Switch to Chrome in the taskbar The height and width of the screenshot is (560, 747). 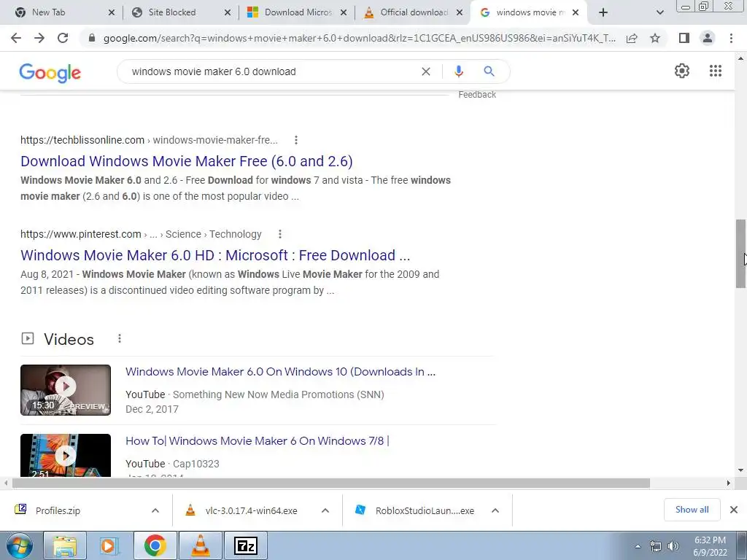155,545
